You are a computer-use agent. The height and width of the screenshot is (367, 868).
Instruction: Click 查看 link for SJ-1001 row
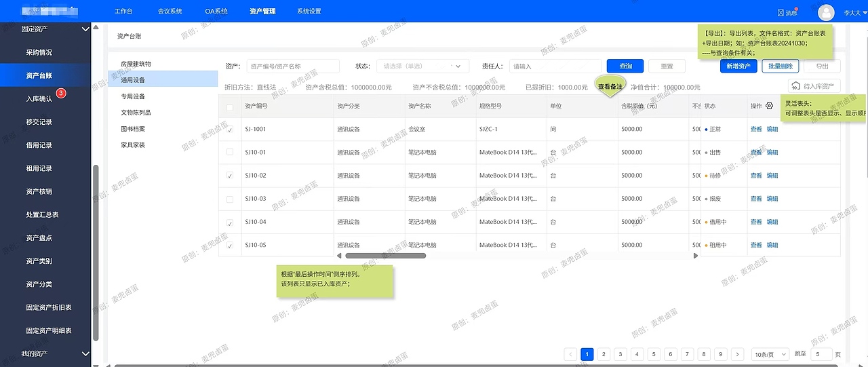point(756,129)
